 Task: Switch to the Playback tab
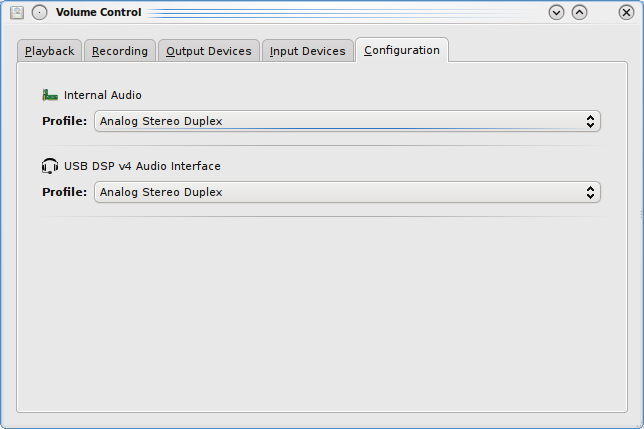50,51
